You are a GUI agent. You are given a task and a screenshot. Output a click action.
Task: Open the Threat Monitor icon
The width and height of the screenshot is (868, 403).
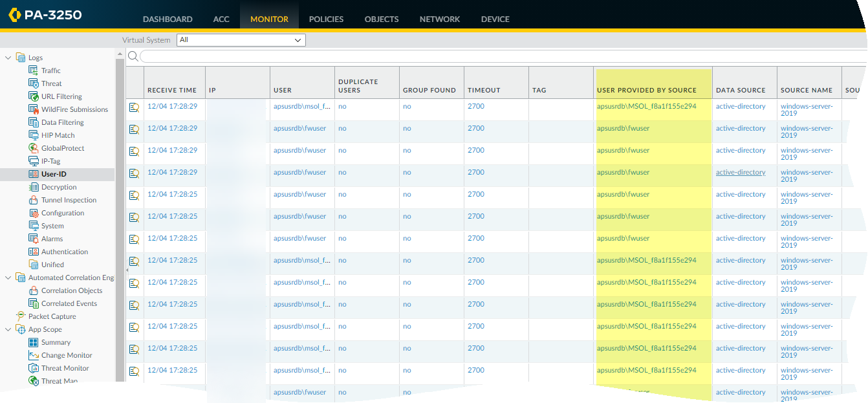click(34, 368)
